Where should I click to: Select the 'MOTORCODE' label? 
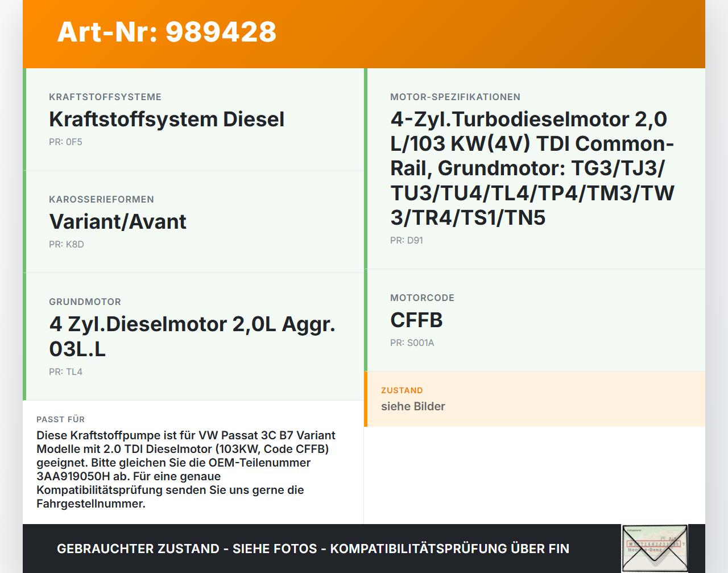click(x=422, y=298)
